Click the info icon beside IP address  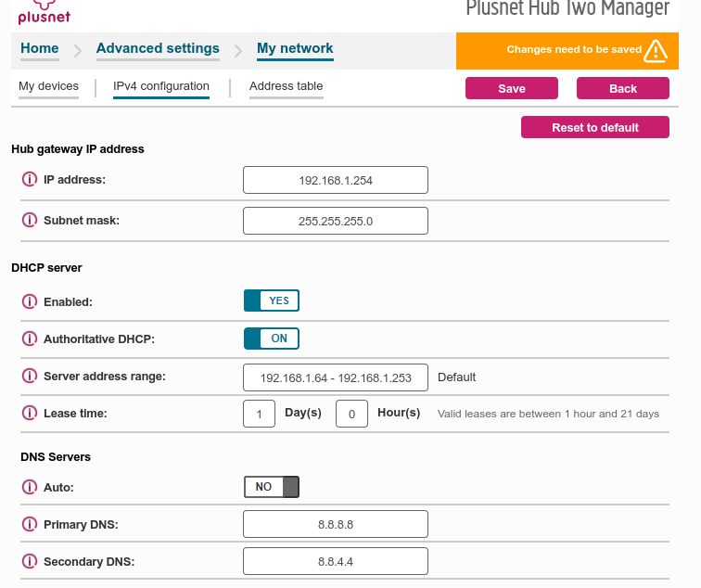[29, 180]
